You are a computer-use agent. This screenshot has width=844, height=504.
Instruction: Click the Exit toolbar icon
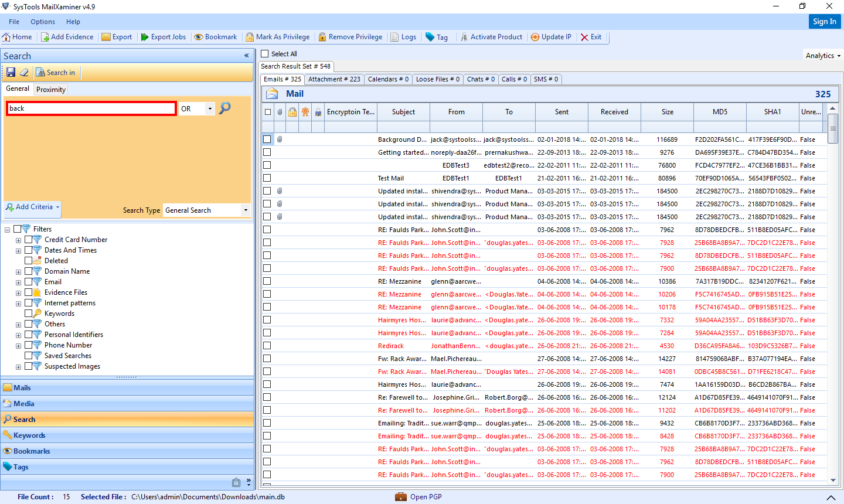(x=584, y=37)
